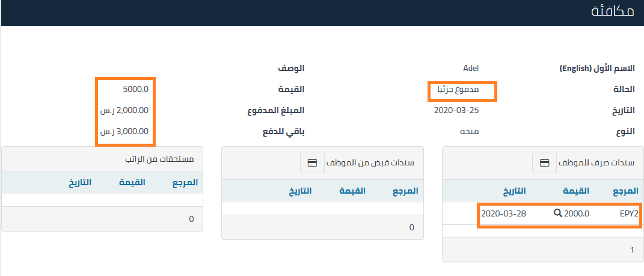Click the employee name Adel
The width and height of the screenshot is (644, 276).
click(x=471, y=69)
